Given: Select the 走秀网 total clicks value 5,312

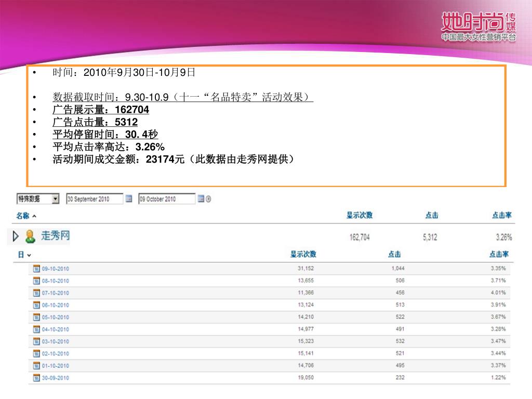Looking at the screenshot, I should [430, 237].
